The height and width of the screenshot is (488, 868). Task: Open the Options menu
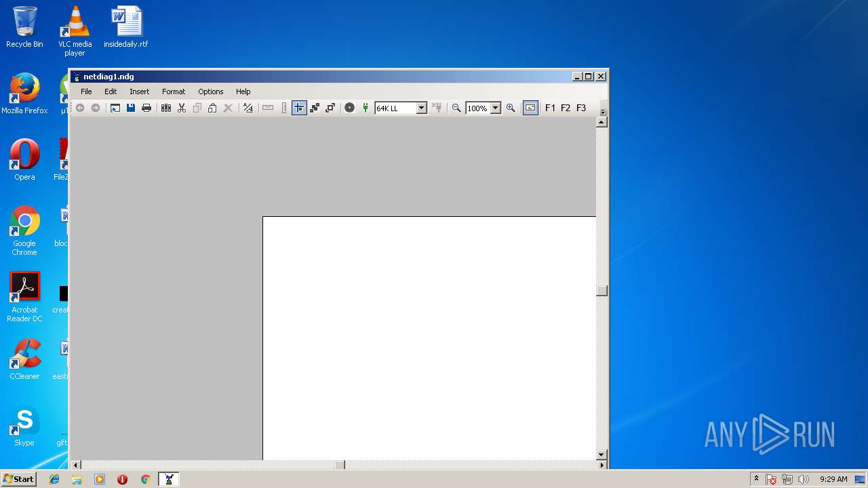coord(211,91)
